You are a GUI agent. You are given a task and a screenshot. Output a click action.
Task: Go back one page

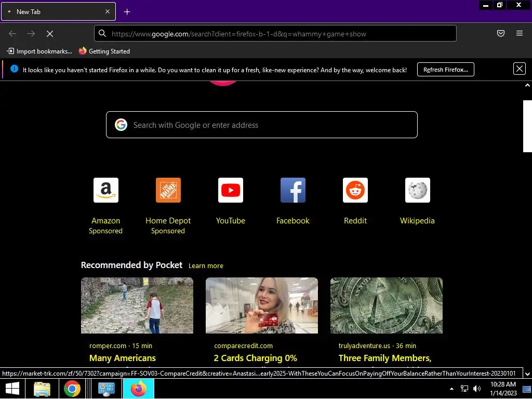12,34
